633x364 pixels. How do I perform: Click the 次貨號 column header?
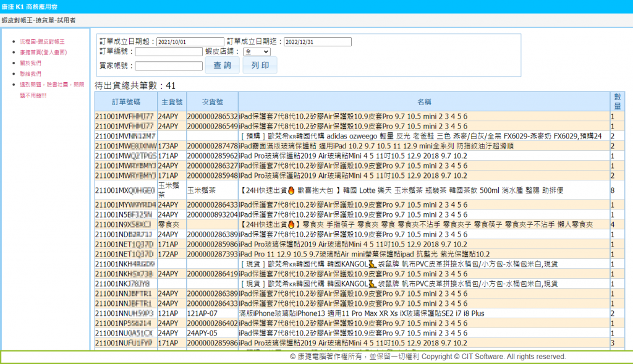(x=212, y=101)
